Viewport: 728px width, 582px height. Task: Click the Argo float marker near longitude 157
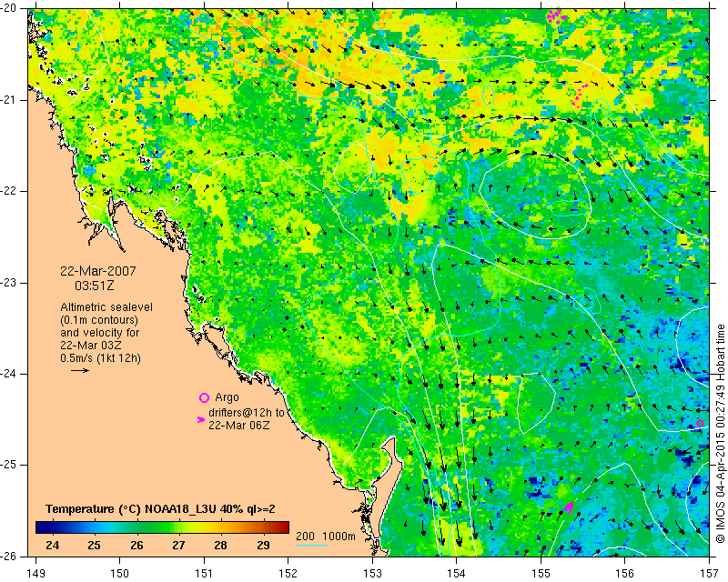(700, 423)
